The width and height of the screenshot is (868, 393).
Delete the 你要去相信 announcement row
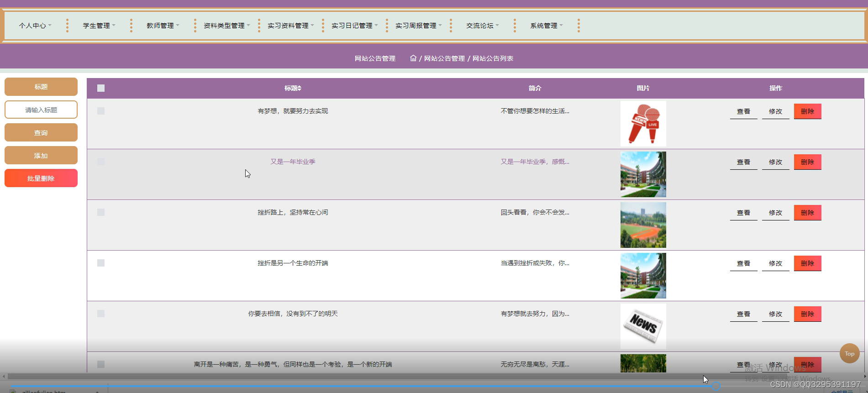808,314
